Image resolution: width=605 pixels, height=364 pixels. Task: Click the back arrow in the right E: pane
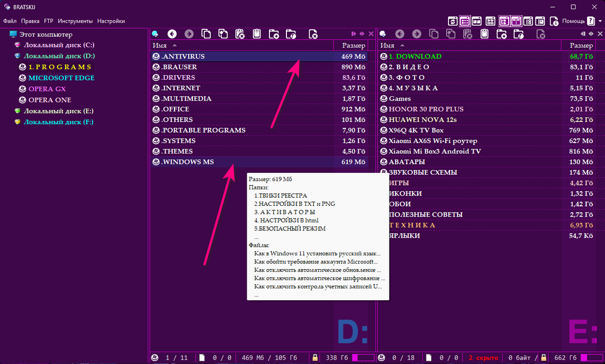[x=400, y=34]
